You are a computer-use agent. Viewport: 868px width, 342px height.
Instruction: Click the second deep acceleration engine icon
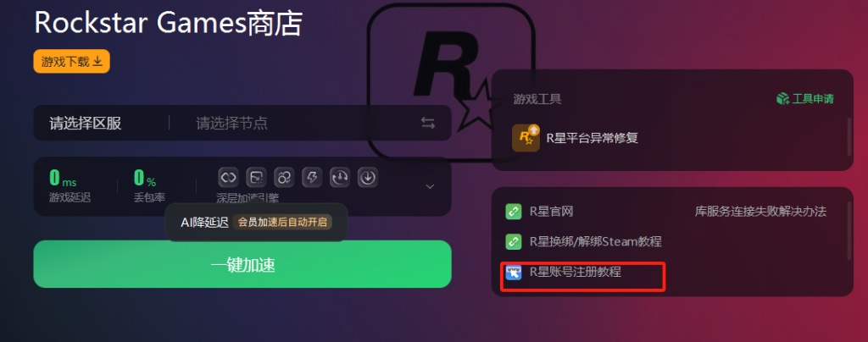point(256,178)
